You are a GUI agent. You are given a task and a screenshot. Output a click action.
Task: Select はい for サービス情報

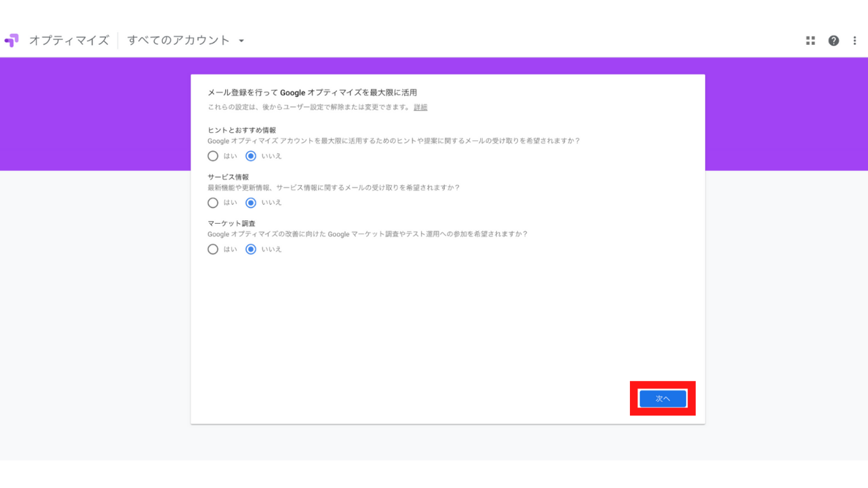tap(213, 203)
